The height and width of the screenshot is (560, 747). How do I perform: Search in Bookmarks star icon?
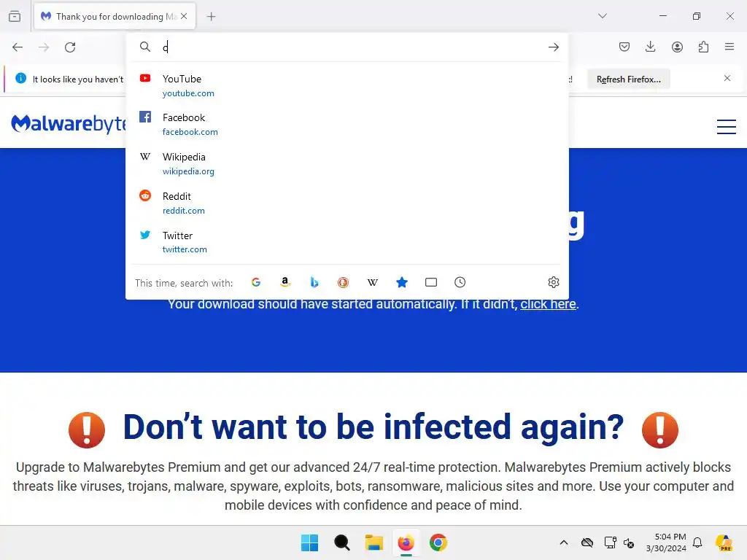[402, 282]
